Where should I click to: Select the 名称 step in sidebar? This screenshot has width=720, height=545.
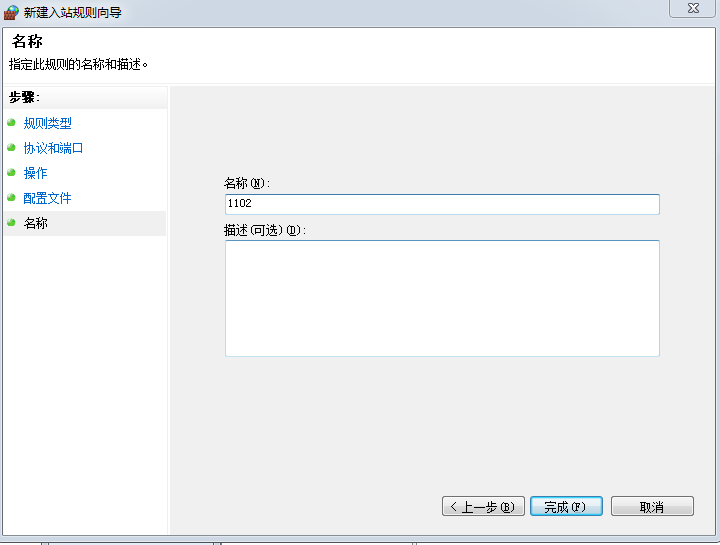(x=35, y=223)
